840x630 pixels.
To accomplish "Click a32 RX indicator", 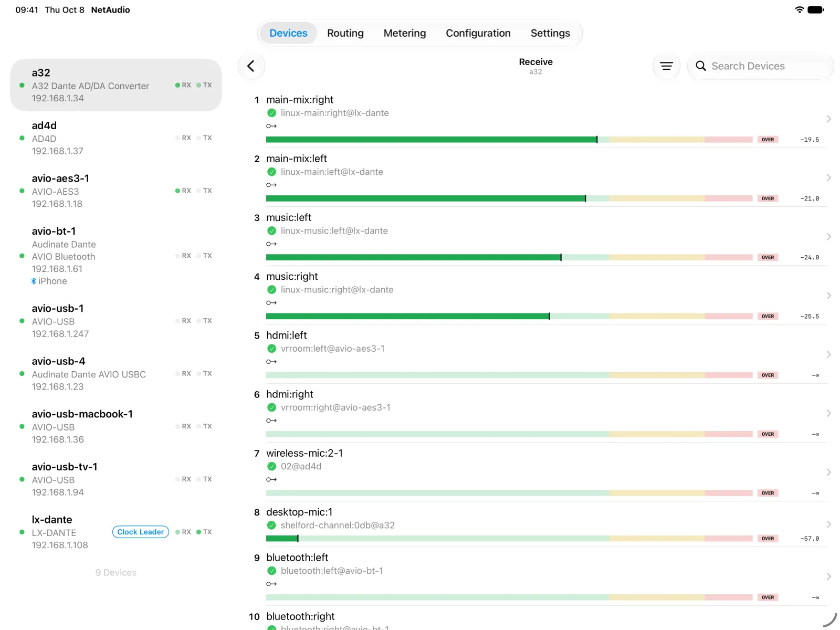I will [183, 85].
